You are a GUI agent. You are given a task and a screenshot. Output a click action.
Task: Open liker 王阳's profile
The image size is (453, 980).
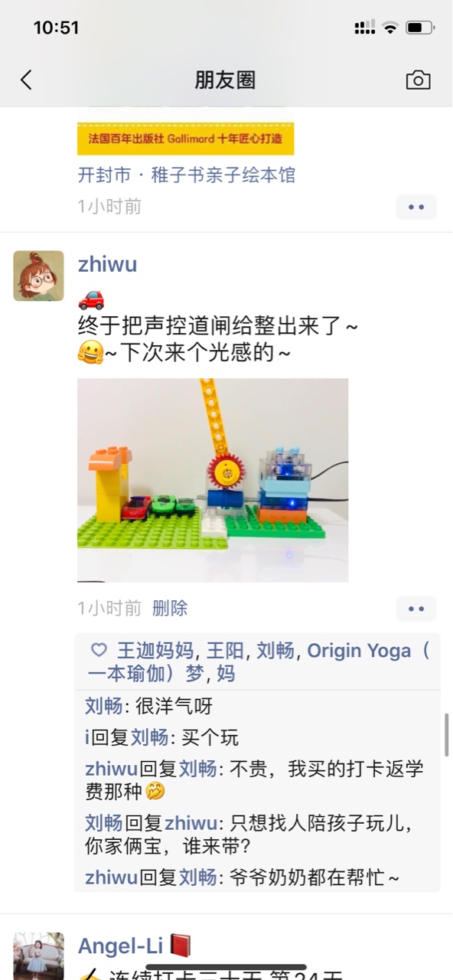click(x=223, y=651)
